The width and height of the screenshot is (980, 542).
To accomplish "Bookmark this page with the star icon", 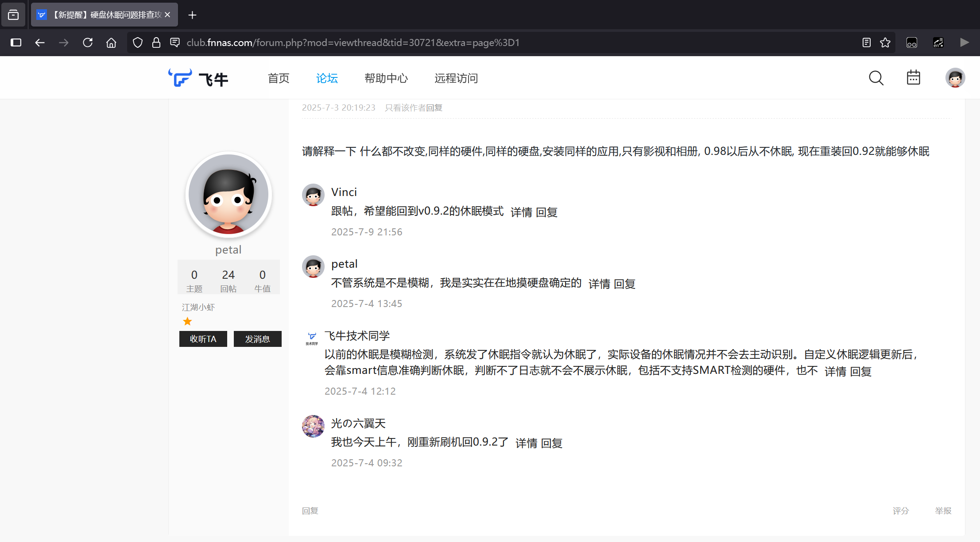I will [885, 42].
